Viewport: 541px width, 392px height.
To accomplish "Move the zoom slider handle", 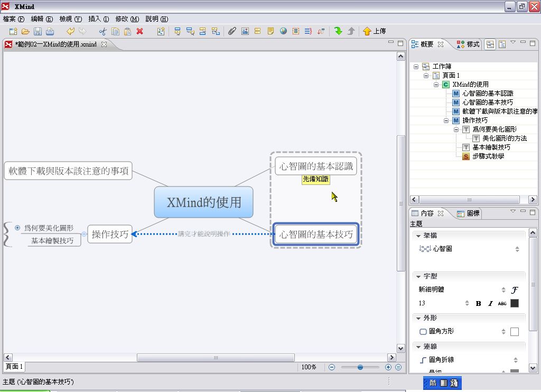I will click(x=360, y=367).
